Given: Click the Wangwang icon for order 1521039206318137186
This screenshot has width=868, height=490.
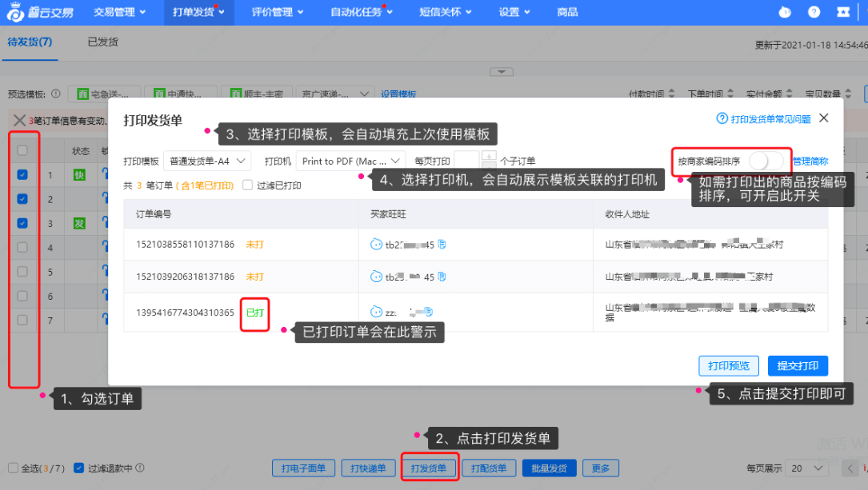Looking at the screenshot, I should [376, 276].
